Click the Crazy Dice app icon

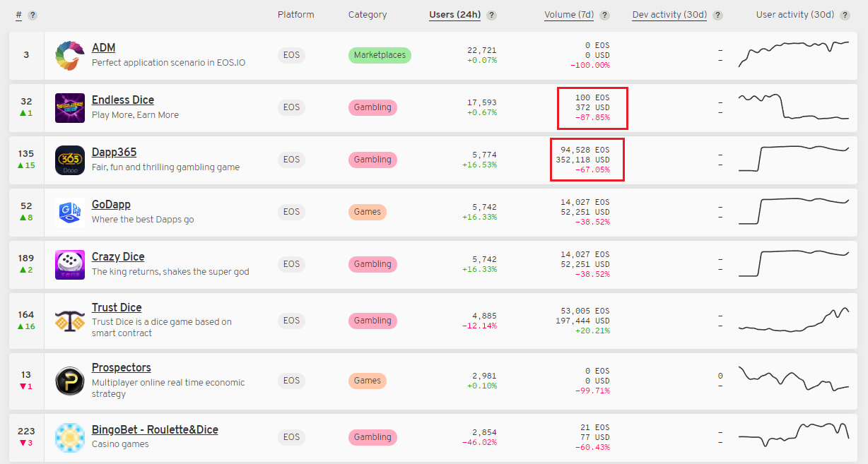[x=70, y=265]
